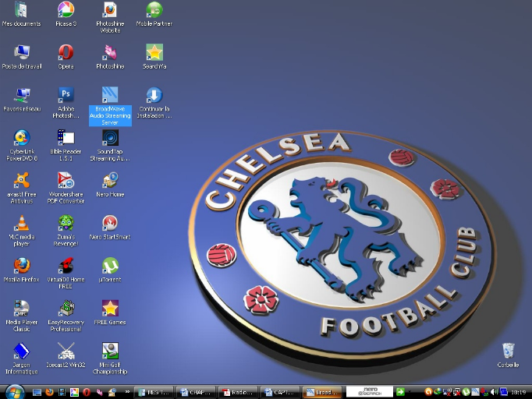Open the volume speaker tray icon

[494, 392]
